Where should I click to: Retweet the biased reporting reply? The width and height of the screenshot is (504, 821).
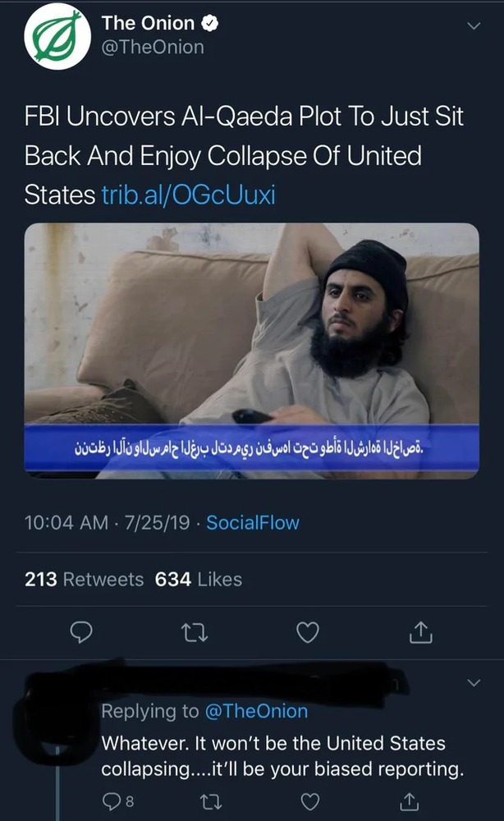click(x=213, y=800)
